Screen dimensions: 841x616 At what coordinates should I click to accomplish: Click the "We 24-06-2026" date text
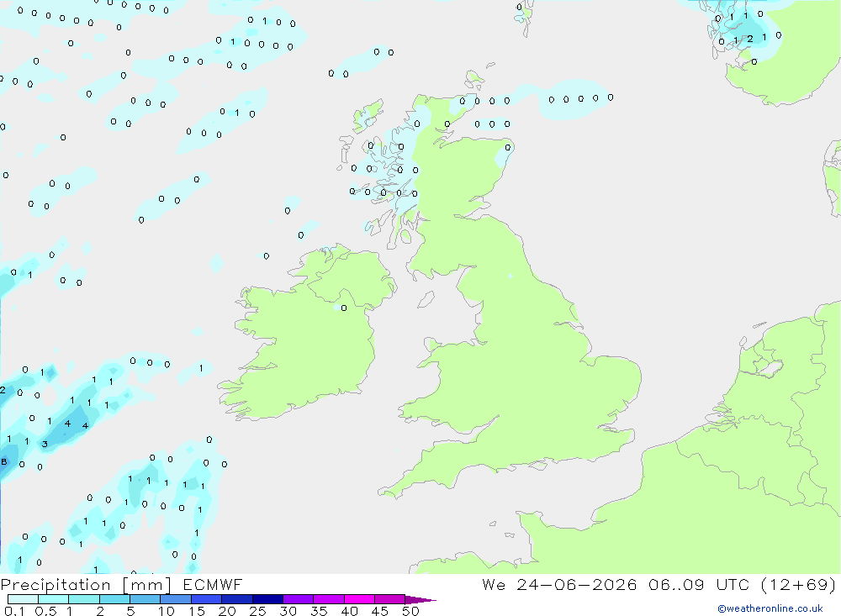click(x=559, y=584)
